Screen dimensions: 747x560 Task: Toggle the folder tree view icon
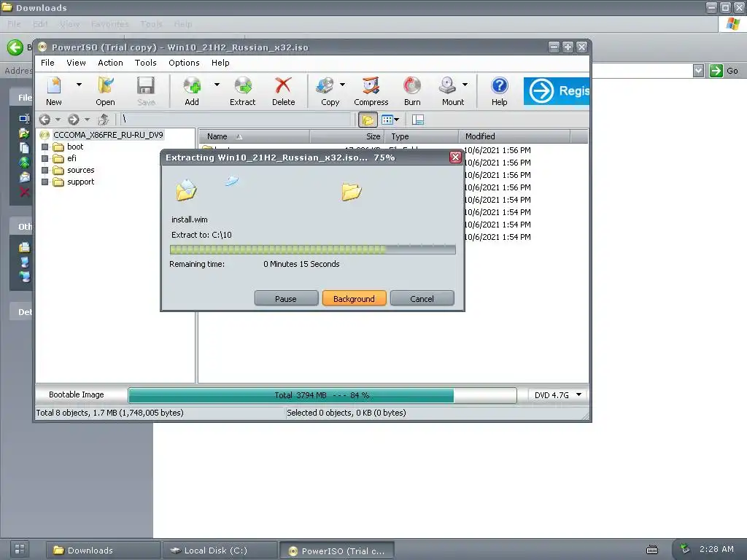368,120
